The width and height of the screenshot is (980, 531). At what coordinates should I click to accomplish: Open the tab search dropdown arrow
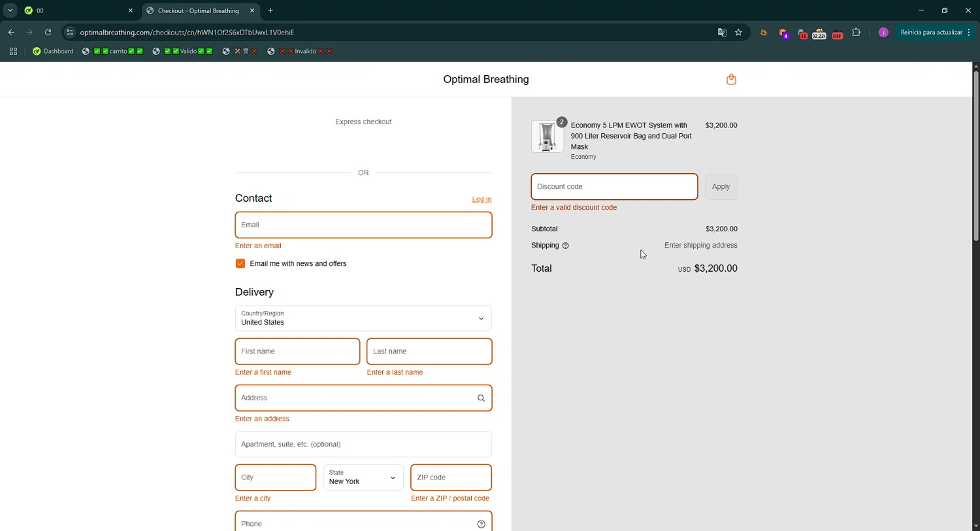click(10, 10)
